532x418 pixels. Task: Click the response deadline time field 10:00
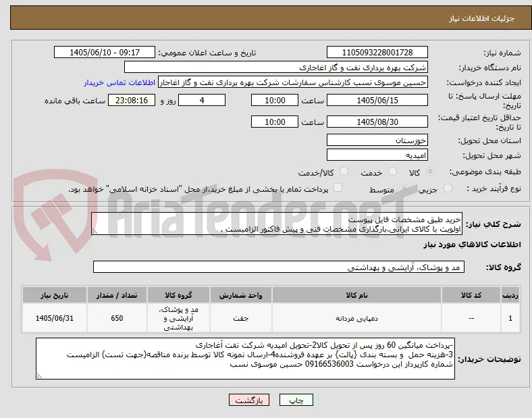275,100
